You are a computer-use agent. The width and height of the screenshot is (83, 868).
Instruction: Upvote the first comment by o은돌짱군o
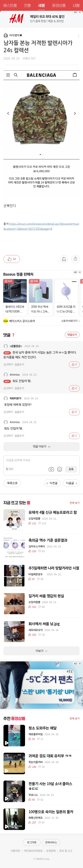pos(74,364)
